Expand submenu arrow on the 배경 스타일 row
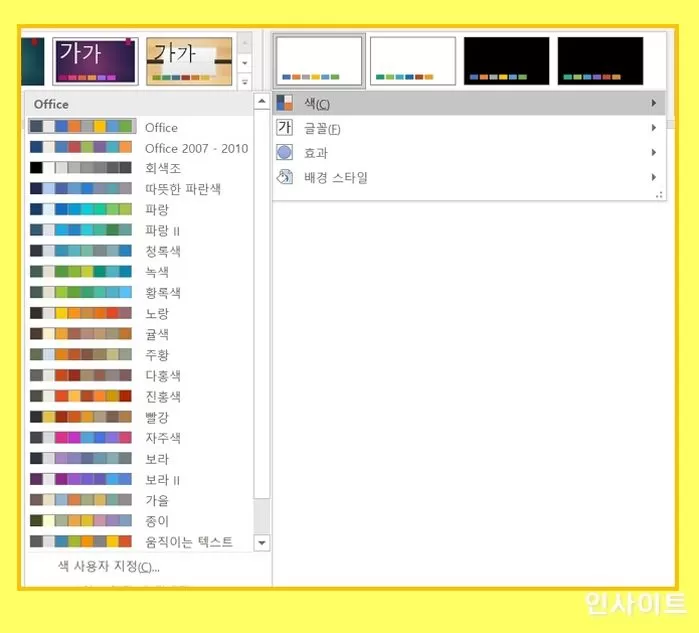The image size is (699, 633). (654, 177)
